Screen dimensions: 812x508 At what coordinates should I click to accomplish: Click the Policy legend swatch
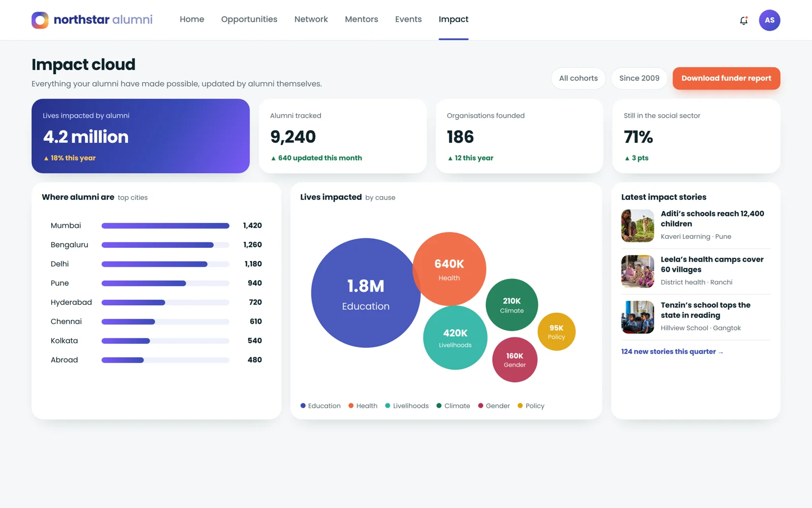pos(520,406)
